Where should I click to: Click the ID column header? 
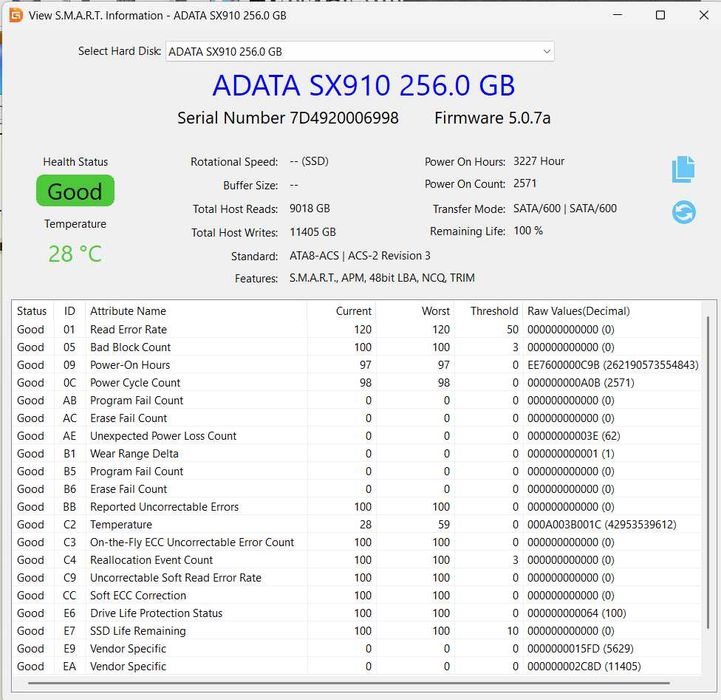coord(69,311)
